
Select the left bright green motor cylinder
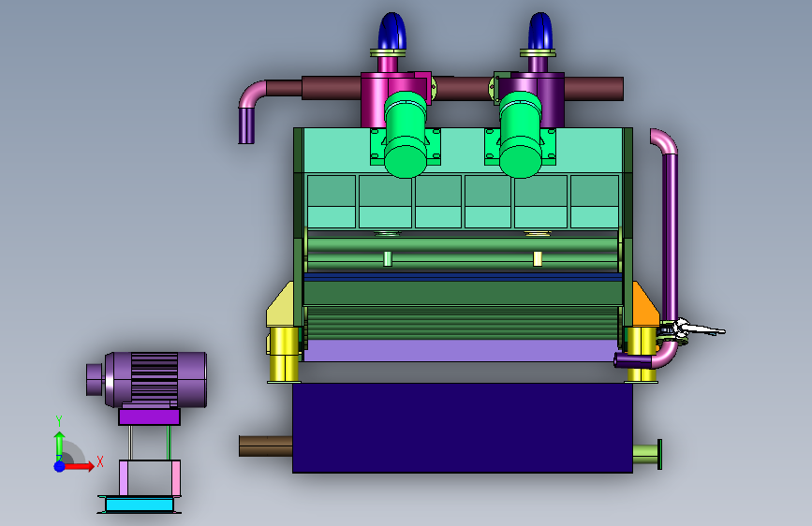tap(406, 135)
